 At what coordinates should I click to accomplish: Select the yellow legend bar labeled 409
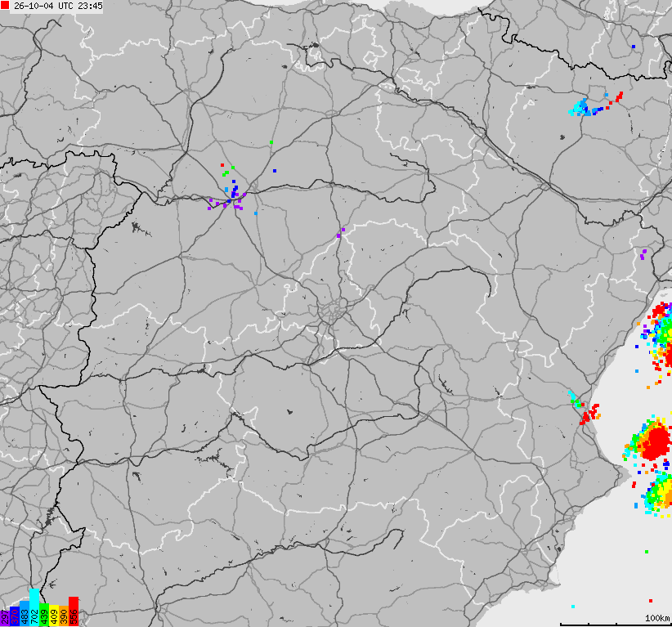(54, 616)
